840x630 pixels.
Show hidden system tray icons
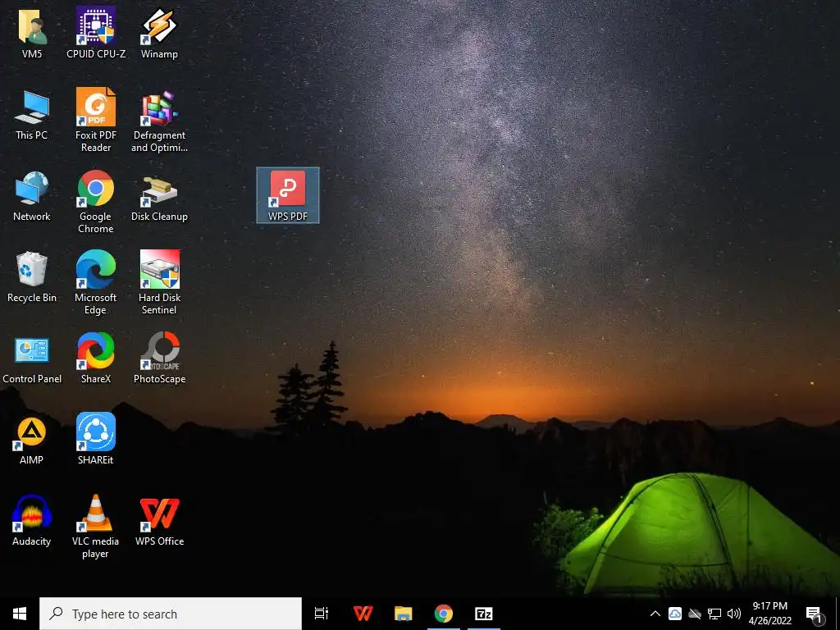coord(655,614)
